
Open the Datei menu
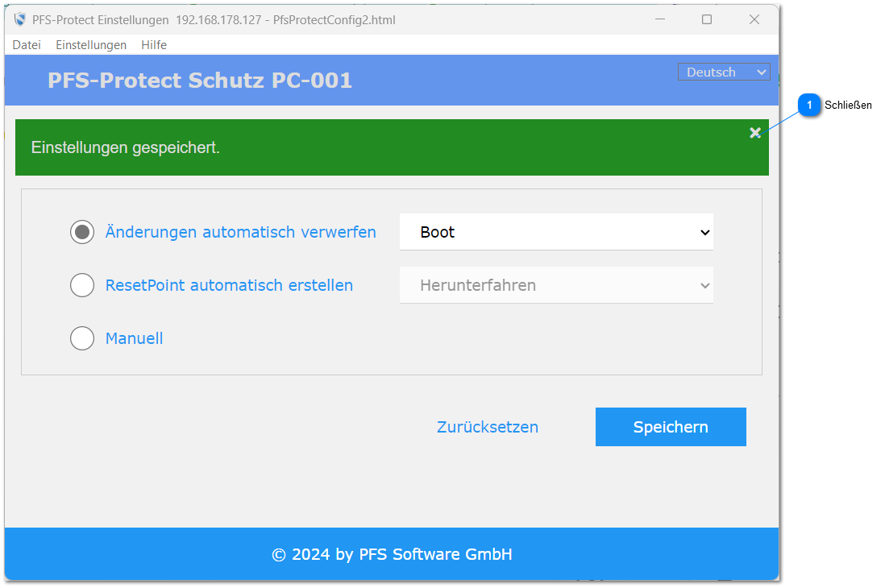pos(26,45)
